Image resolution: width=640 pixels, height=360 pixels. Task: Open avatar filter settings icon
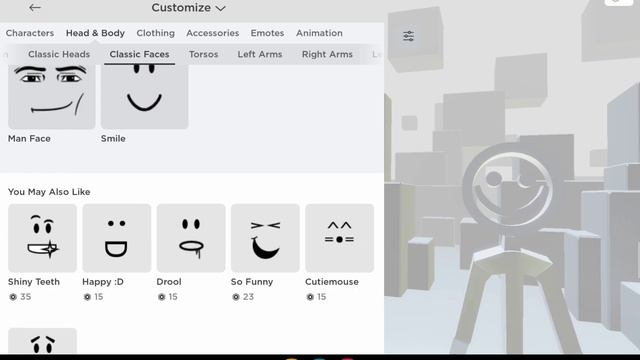pos(409,36)
